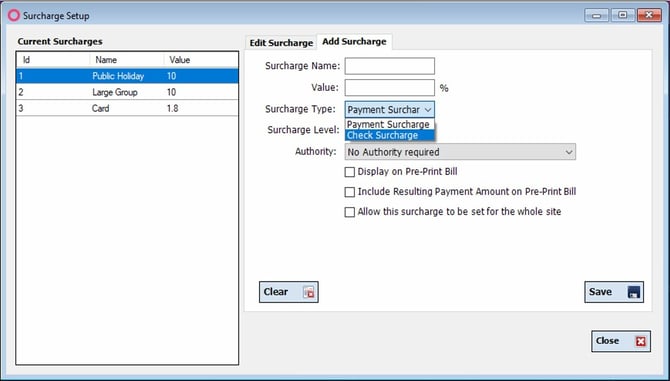
Task: Click the Save button label
Action: click(600, 292)
